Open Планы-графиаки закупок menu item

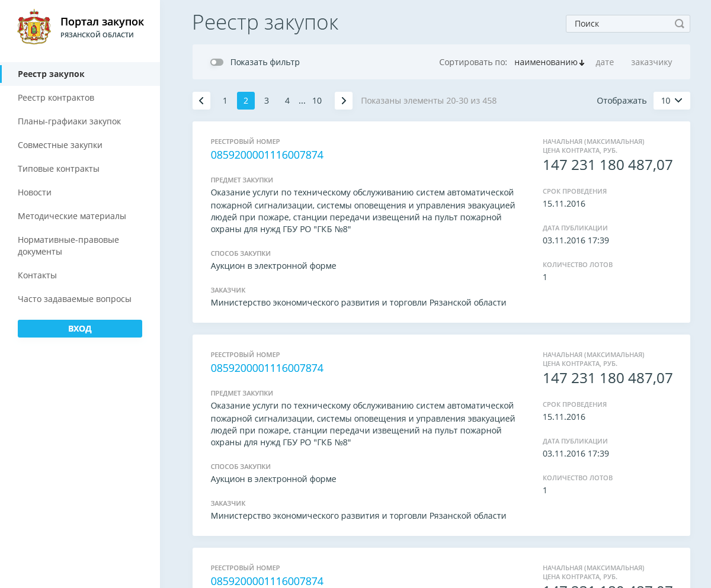[x=69, y=121]
